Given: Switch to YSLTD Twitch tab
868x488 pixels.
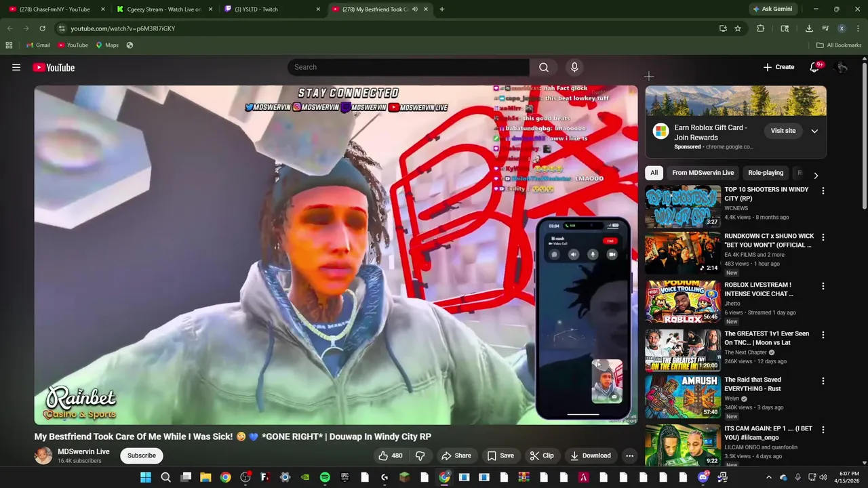Looking at the screenshot, I should (x=273, y=9).
